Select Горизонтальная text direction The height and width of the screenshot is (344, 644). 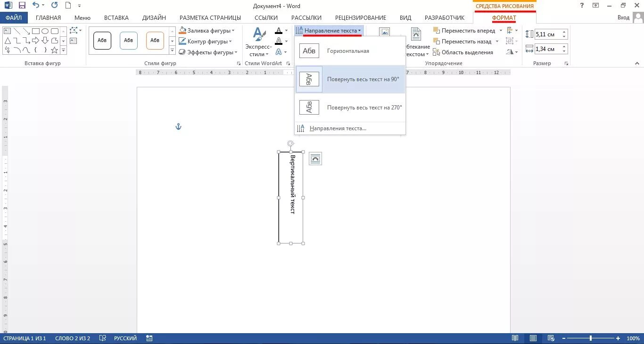[350, 51]
